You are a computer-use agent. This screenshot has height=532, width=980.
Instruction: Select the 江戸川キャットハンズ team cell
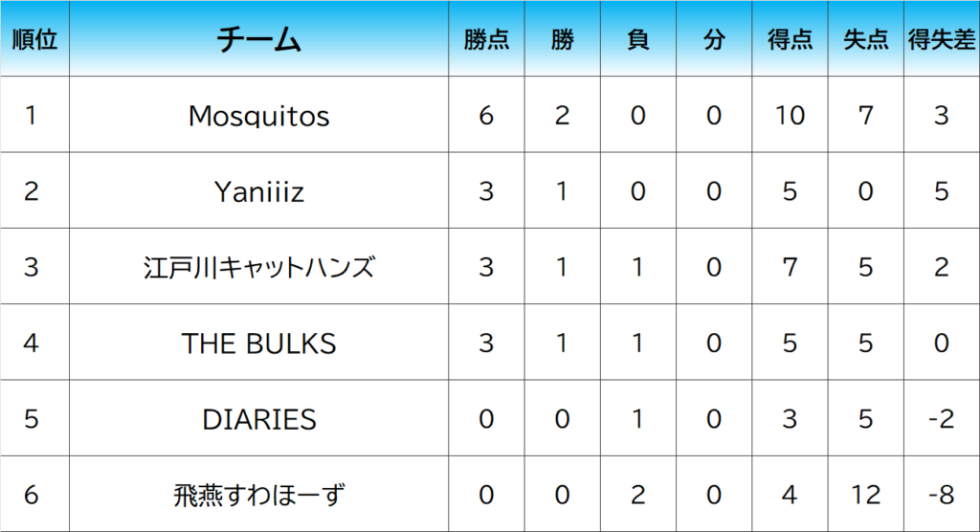pos(258,267)
